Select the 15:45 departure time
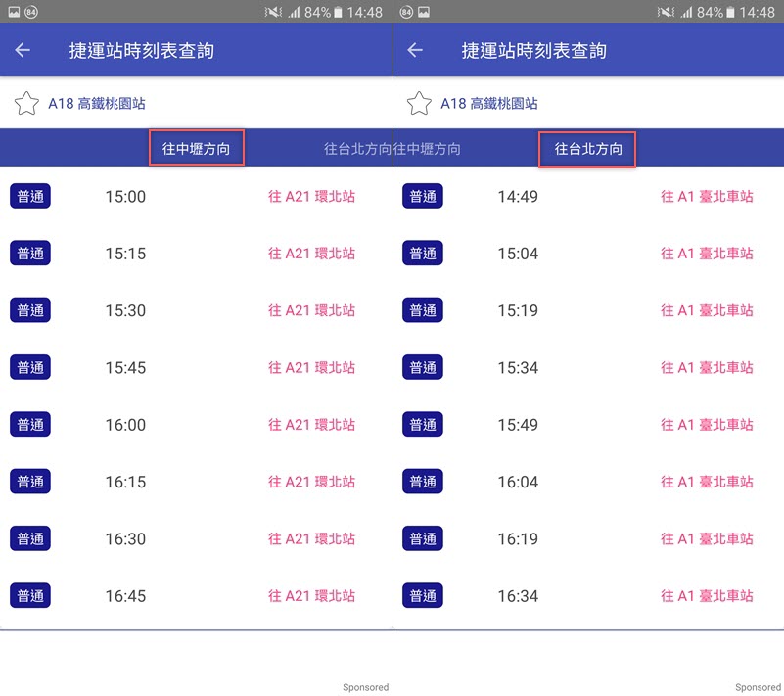 pyautogui.click(x=125, y=367)
